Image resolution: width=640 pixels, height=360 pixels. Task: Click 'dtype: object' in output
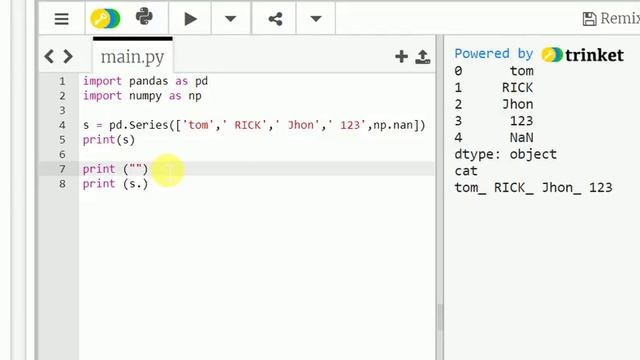(505, 154)
